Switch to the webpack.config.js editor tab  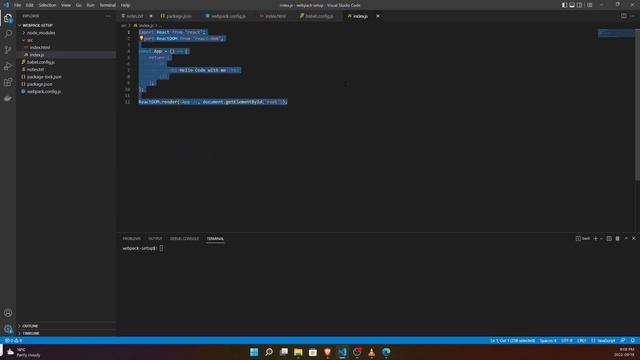228,16
